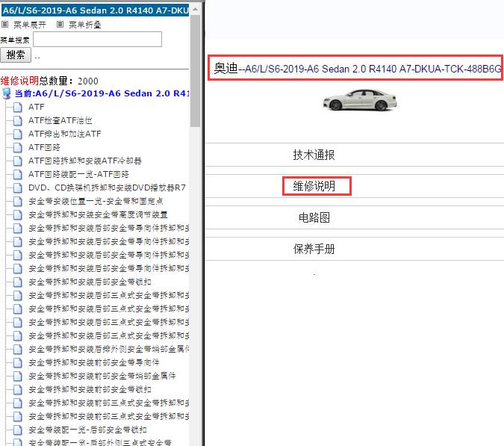Focus the 菜单搜索 input field
504x446 pixels.
tap(97, 40)
